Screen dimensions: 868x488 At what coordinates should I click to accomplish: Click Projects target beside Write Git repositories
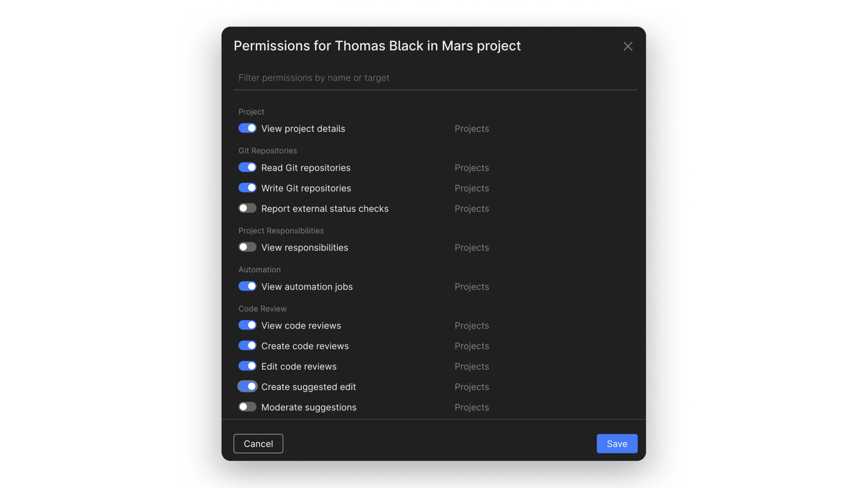click(x=472, y=188)
